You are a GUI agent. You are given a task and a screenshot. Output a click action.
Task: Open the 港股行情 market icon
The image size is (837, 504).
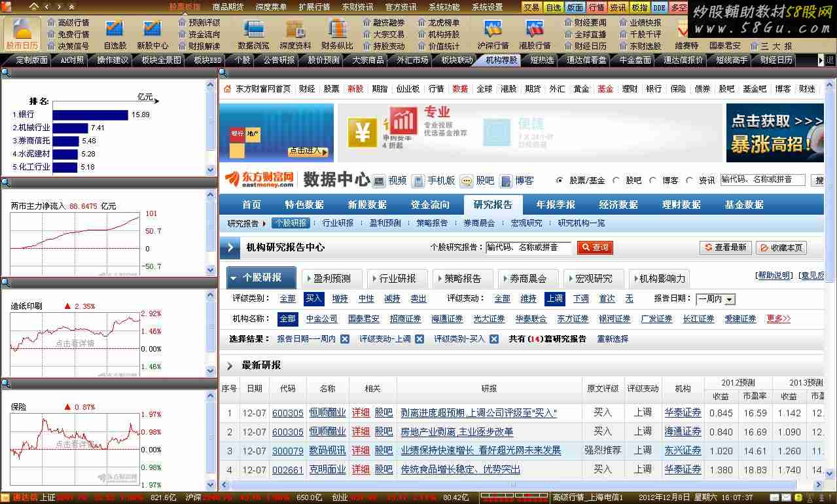(x=535, y=34)
